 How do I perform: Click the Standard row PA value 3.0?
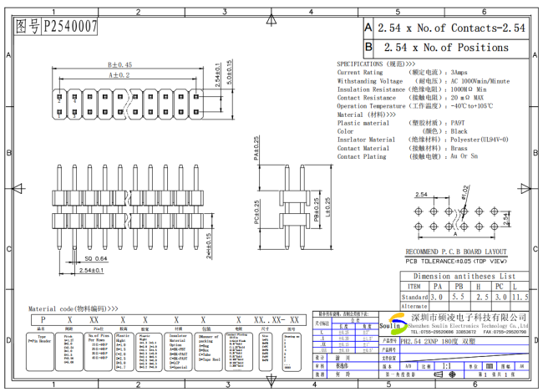click(x=437, y=297)
